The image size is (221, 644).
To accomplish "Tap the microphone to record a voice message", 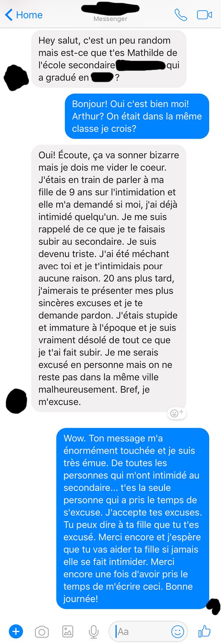I will coord(94,632).
